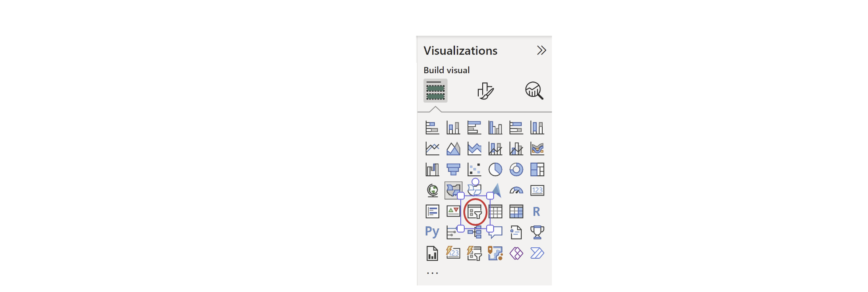The height and width of the screenshot is (292, 868).
Task: Insert a Treemap visual
Action: point(537,170)
